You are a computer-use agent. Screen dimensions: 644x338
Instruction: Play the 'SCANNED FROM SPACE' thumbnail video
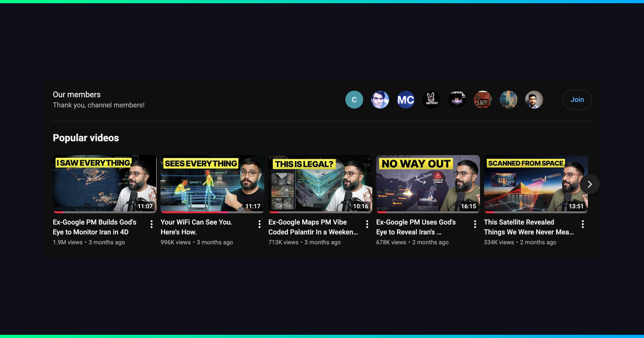pos(536,184)
